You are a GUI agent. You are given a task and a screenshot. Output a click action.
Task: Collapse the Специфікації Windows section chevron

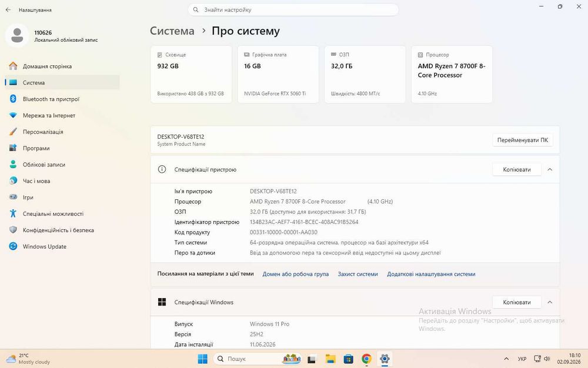coord(550,302)
